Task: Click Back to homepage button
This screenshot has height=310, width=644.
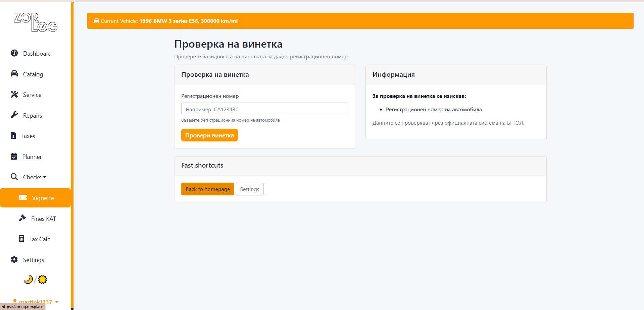Action: (x=207, y=189)
